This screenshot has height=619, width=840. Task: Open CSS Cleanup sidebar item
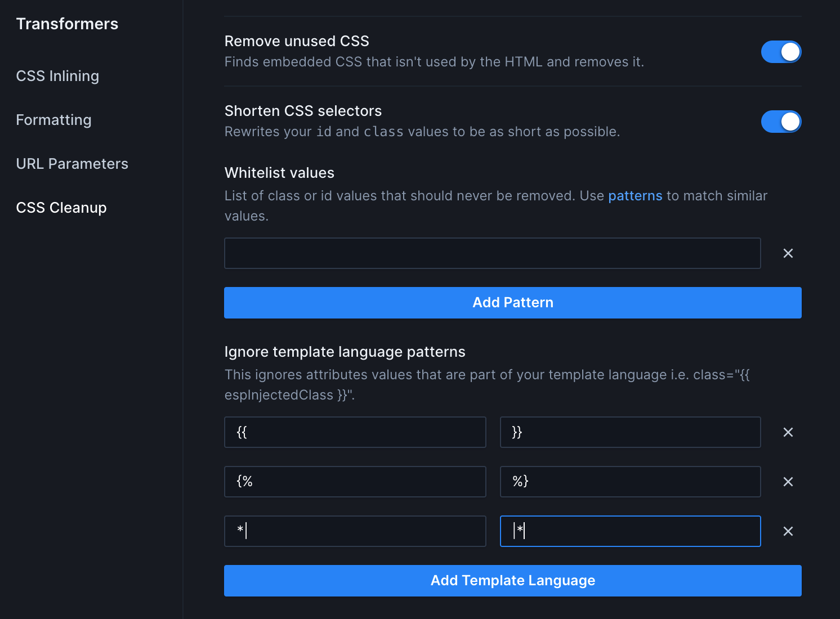[61, 208]
